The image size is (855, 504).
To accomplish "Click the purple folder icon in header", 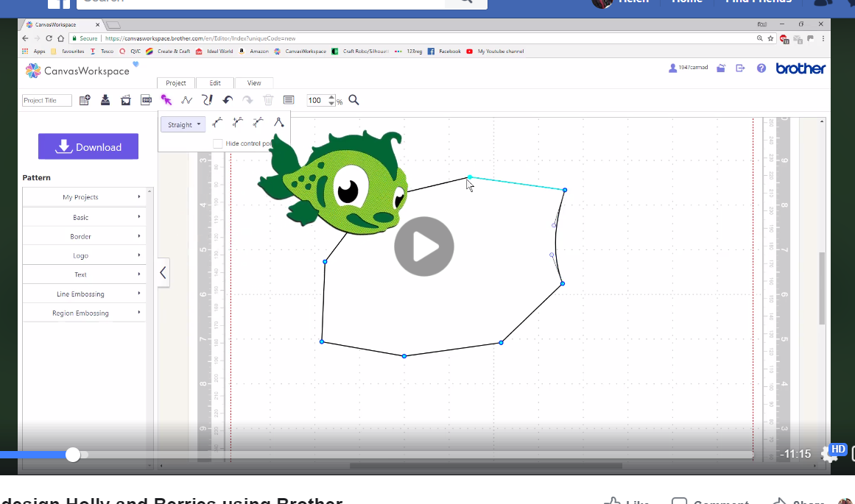I will click(x=721, y=68).
